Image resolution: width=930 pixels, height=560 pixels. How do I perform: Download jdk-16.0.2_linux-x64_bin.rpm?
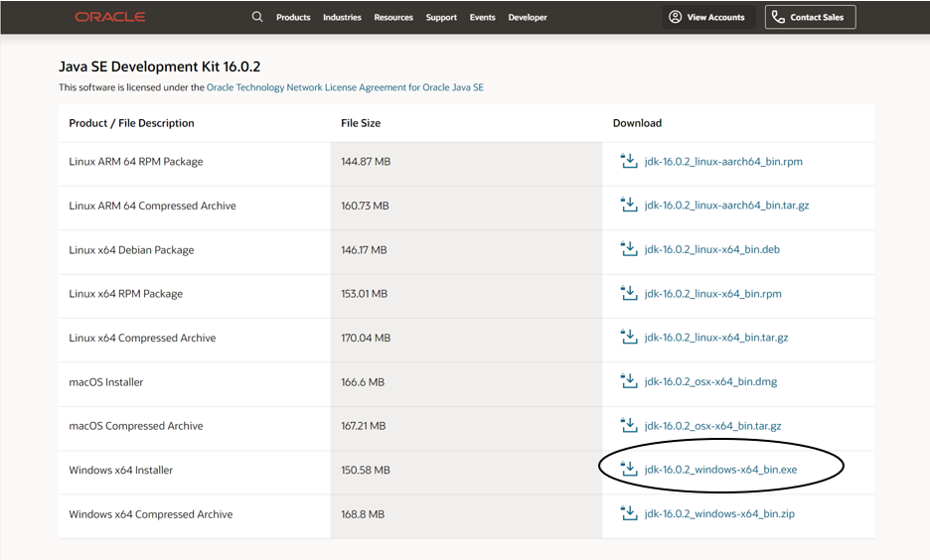[713, 293]
